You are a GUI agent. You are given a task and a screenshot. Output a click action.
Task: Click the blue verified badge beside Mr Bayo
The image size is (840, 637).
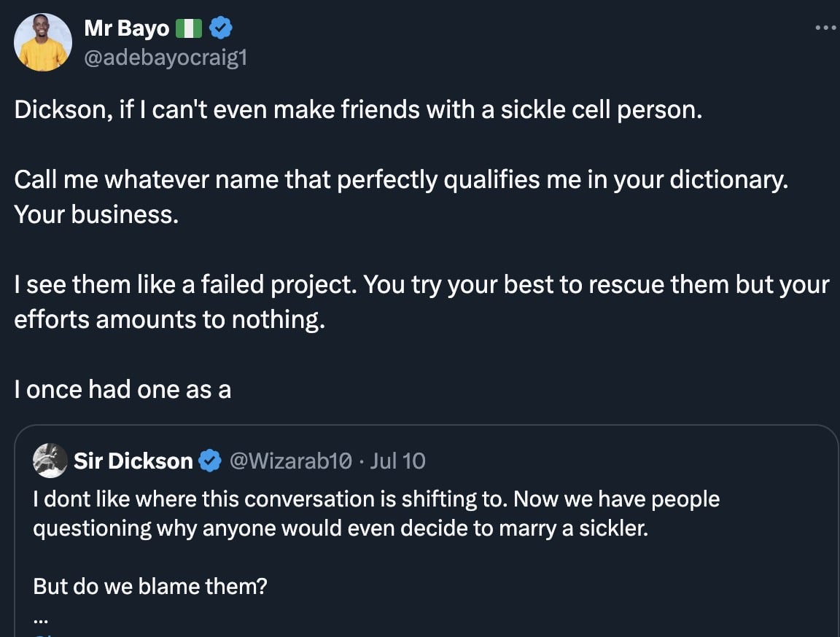point(221,28)
